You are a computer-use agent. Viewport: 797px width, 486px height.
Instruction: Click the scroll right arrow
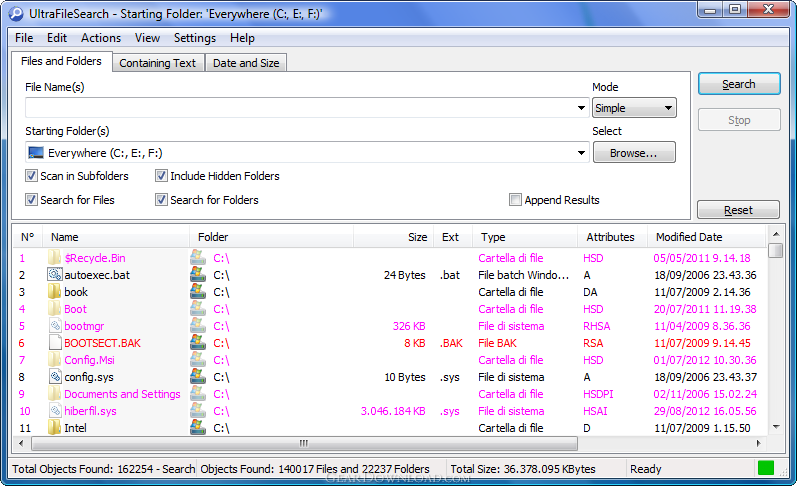tap(758, 443)
